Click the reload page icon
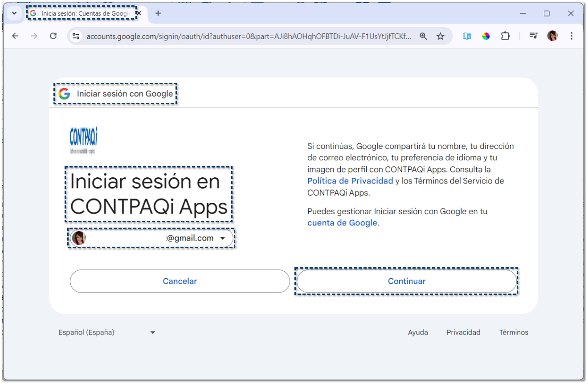The image size is (588, 384). (53, 36)
